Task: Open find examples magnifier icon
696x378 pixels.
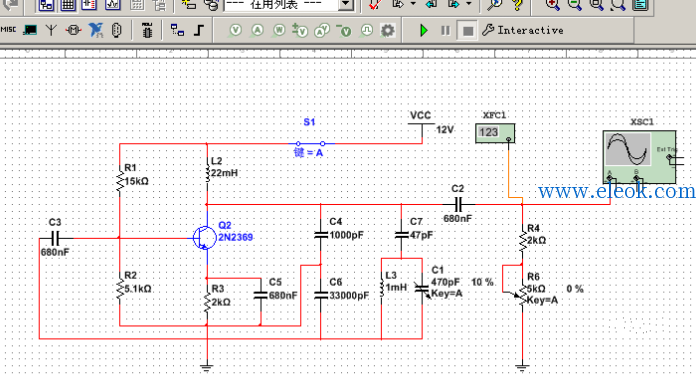Action: pos(494,5)
